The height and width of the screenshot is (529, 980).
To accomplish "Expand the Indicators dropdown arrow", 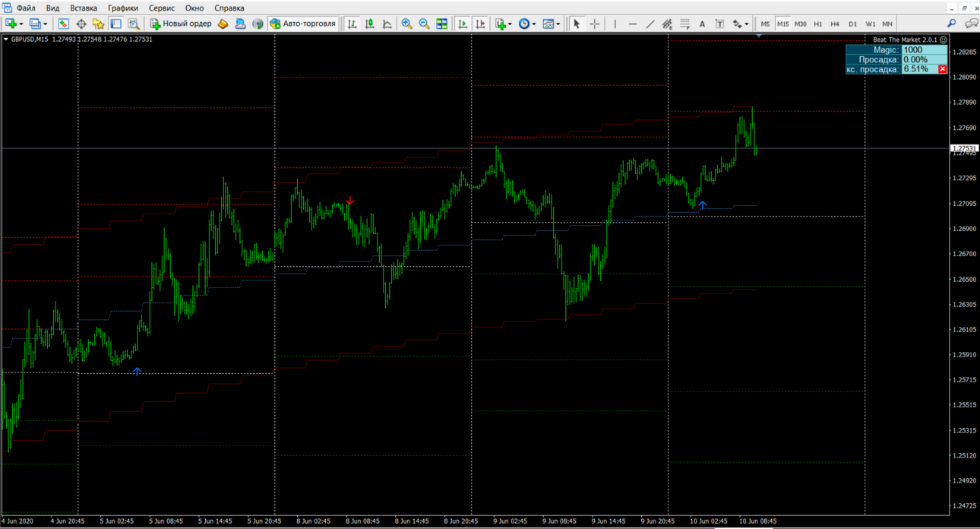I will pos(511,24).
